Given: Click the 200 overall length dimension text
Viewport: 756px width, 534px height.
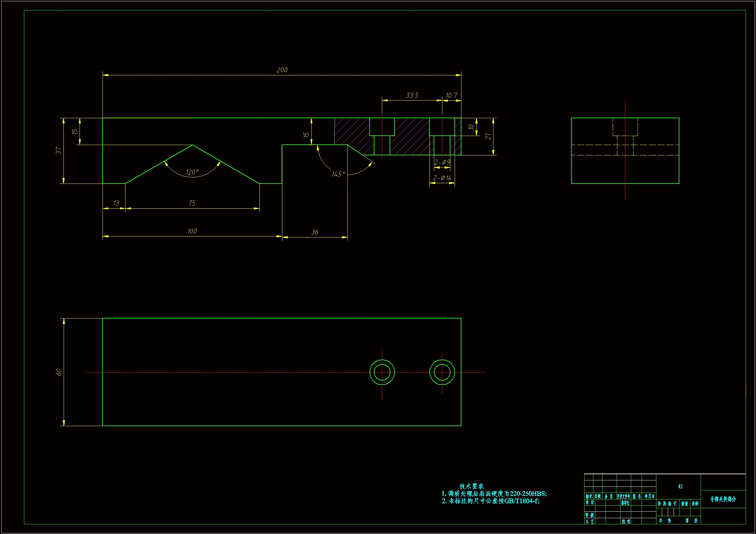Looking at the screenshot, I should point(282,70).
